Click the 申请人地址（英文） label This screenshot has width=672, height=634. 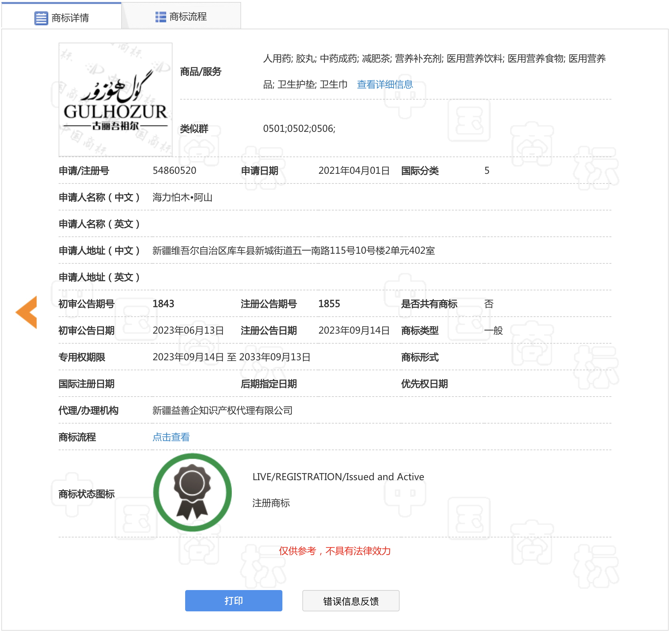[99, 277]
